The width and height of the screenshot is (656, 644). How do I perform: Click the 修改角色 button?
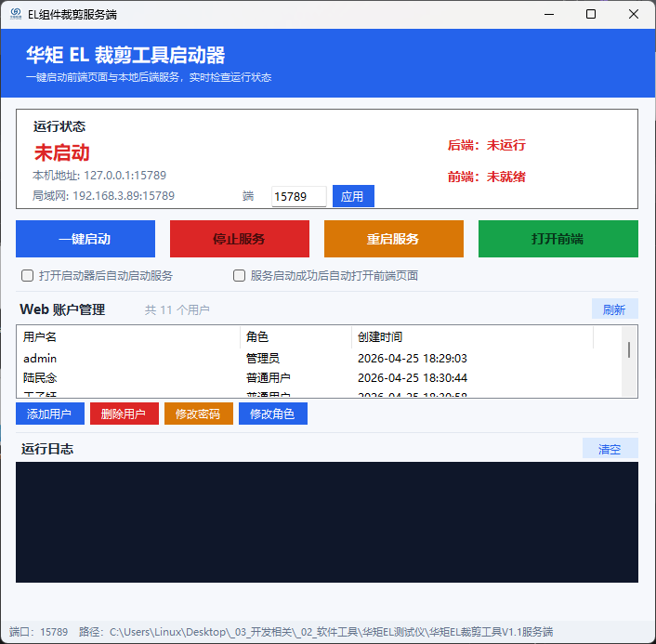coord(273,414)
